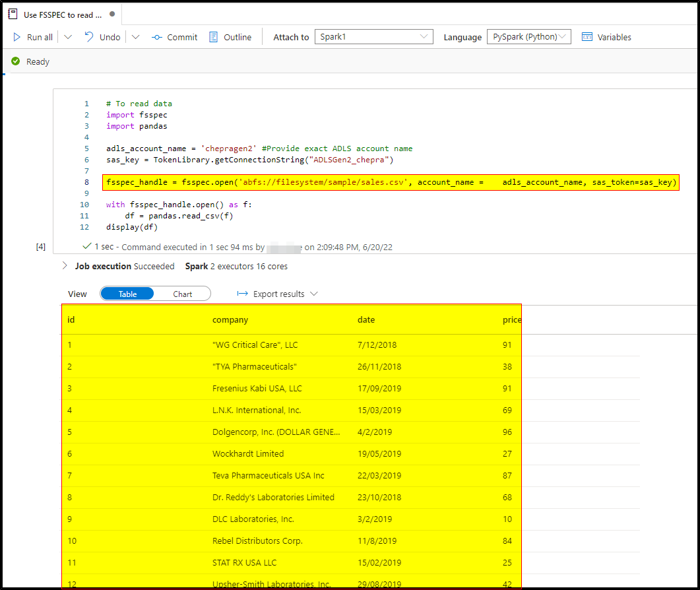The width and height of the screenshot is (700, 590).
Task: Open the Variables panel icon
Action: tap(587, 37)
